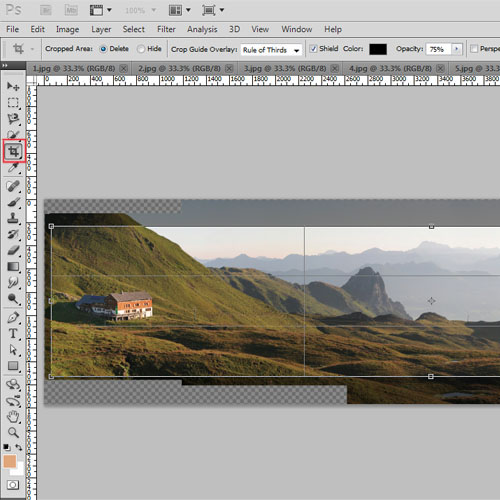Launch Bridge from application bar

point(45,10)
